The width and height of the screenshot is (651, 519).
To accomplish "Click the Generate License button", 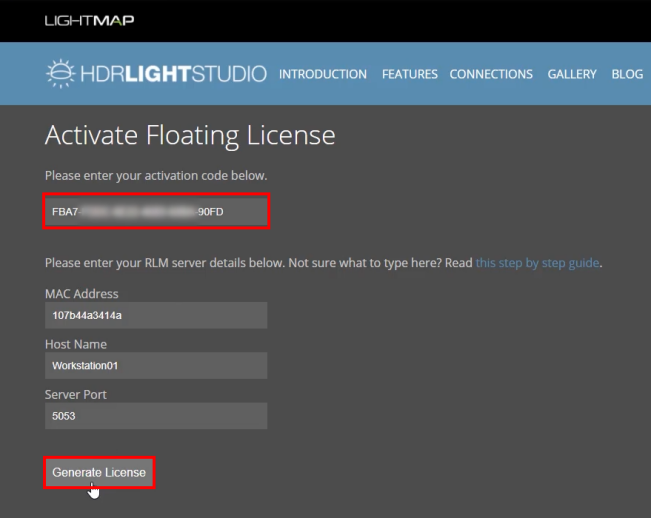I will pyautogui.click(x=99, y=472).
